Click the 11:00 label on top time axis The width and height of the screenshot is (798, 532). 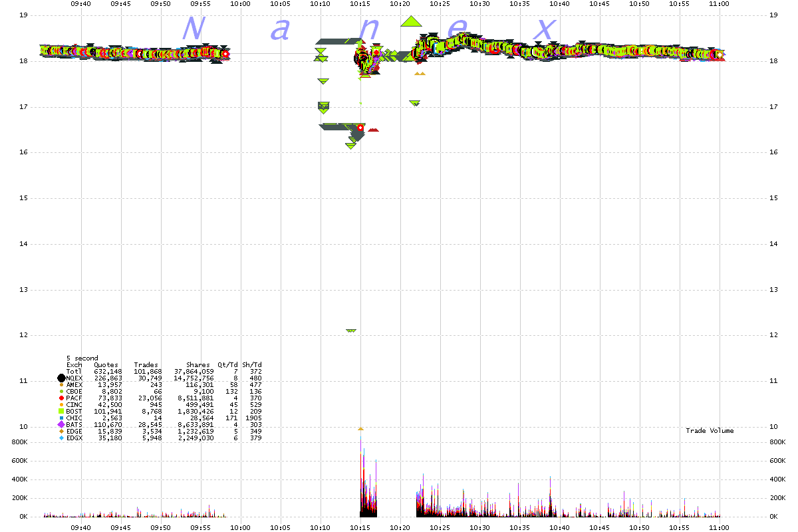pyautogui.click(x=720, y=3)
